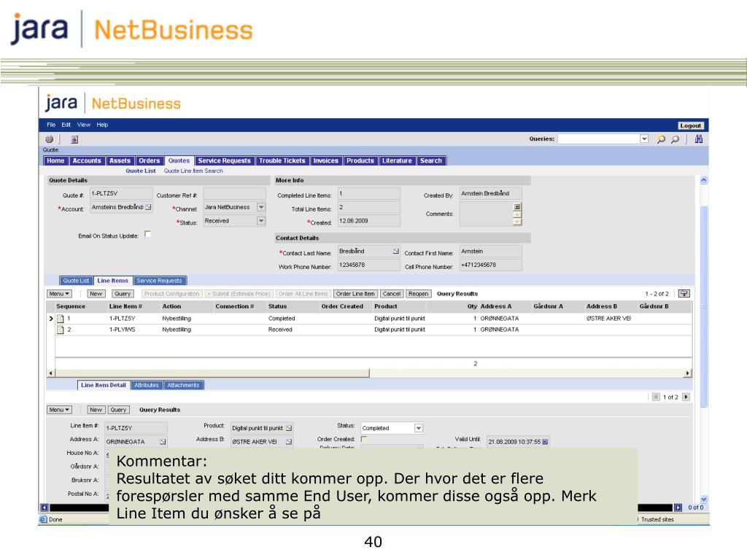747x560 pixels.
Task: Switch to the Accounts tab
Action: [x=87, y=161]
